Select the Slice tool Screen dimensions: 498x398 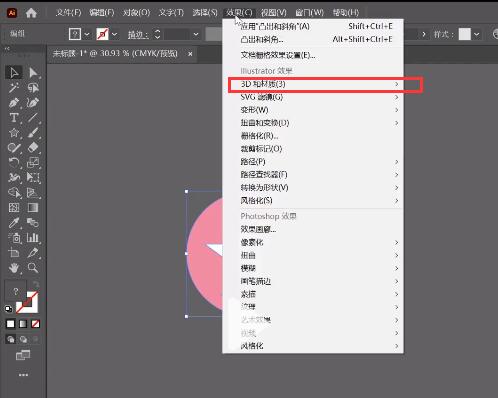pos(33,253)
